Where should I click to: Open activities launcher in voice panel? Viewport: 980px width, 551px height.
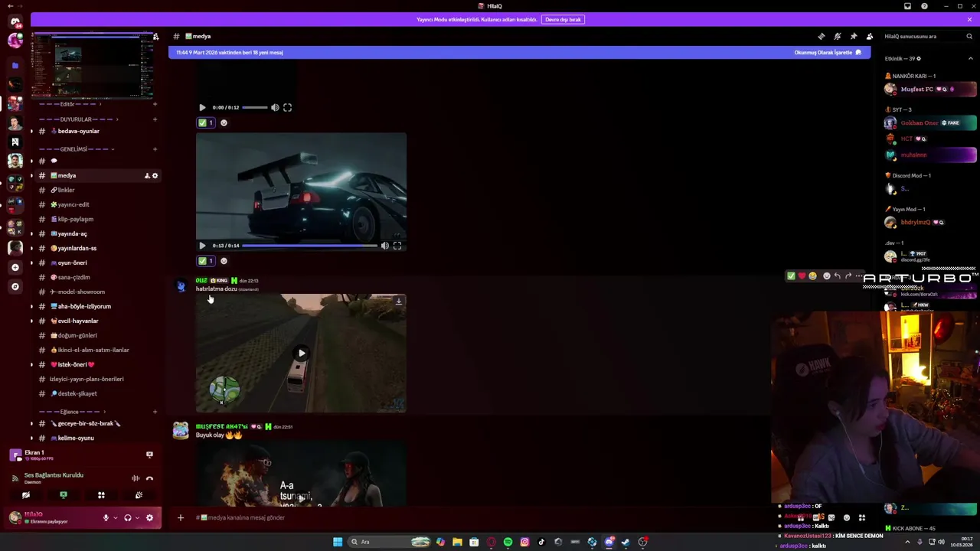pos(101,495)
